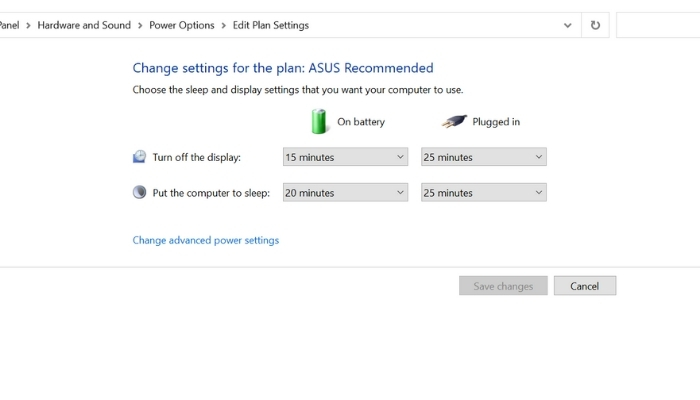The height and width of the screenshot is (400, 700).
Task: Expand chevron after Hardware and Sound breadcrumb
Action: 140,26
